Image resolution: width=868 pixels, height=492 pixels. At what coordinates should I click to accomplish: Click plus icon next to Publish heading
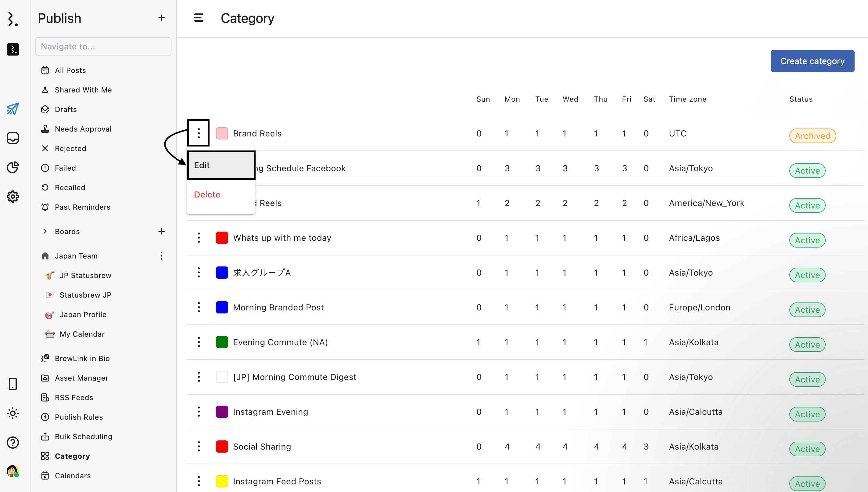click(x=161, y=18)
